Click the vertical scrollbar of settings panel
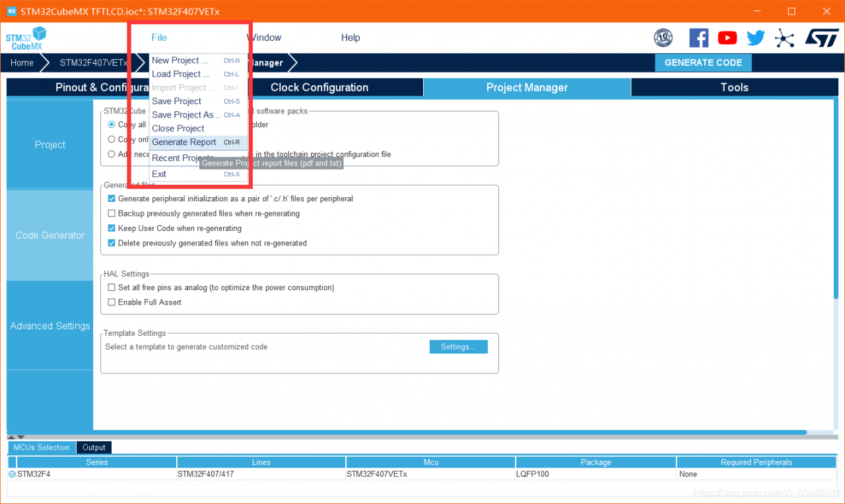Viewport: 845px width, 504px height. 836,199
